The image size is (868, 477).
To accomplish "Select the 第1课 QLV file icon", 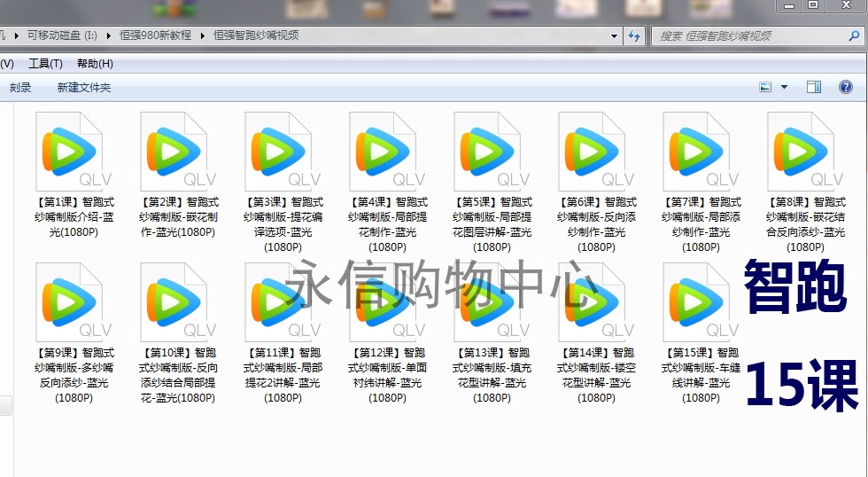I will [x=74, y=152].
